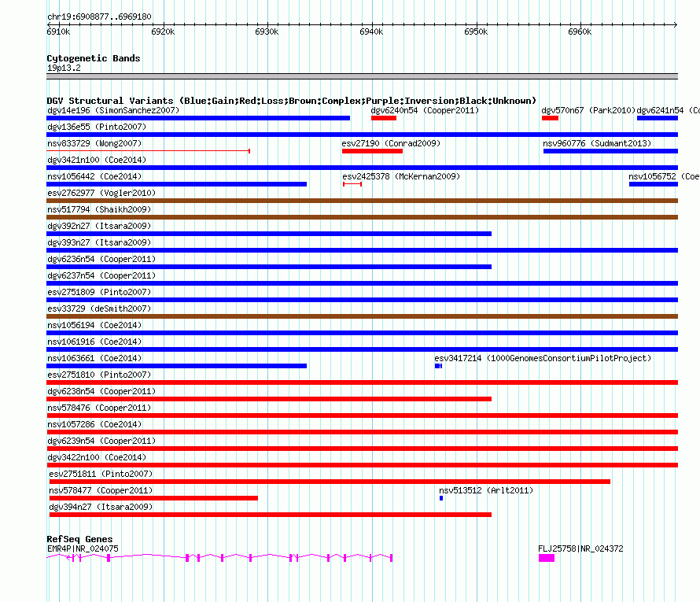The width and height of the screenshot is (700, 602).
Task: Click the chr19:6908877..6969180 coordinate label
Action: 99,17
